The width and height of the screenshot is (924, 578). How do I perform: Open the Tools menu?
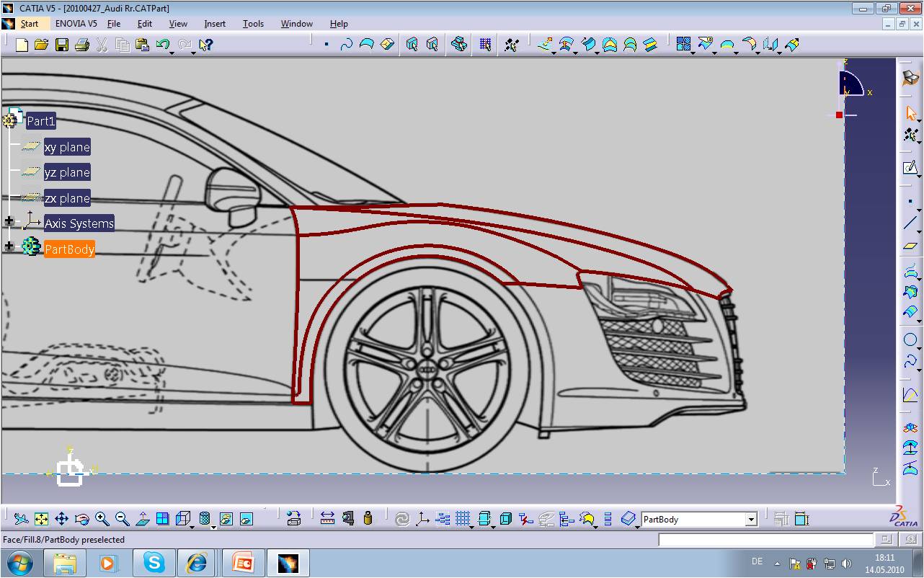tap(253, 24)
